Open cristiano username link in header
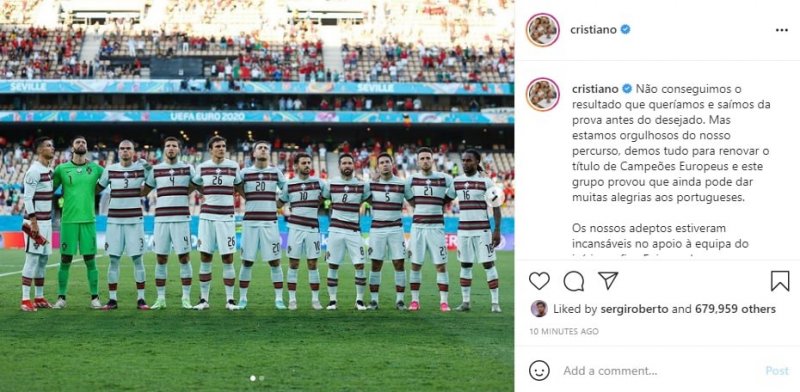This screenshot has height=392, width=800. (x=593, y=30)
